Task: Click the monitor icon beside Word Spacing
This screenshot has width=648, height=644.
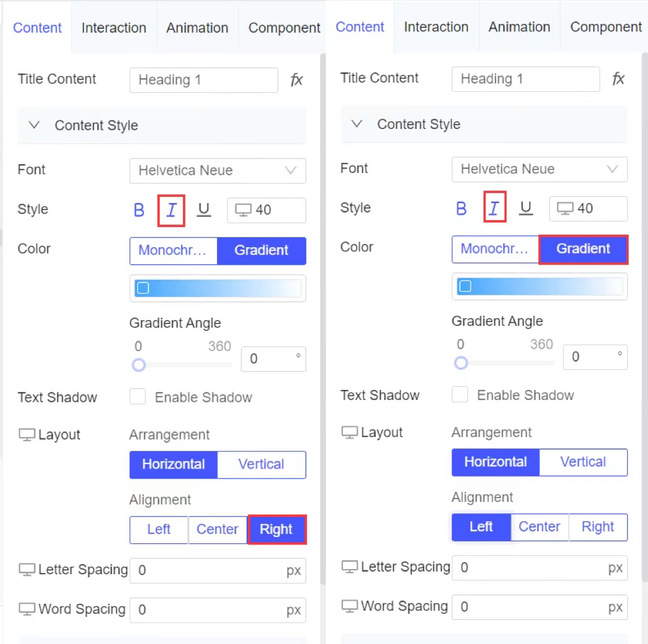Action: pos(26,609)
